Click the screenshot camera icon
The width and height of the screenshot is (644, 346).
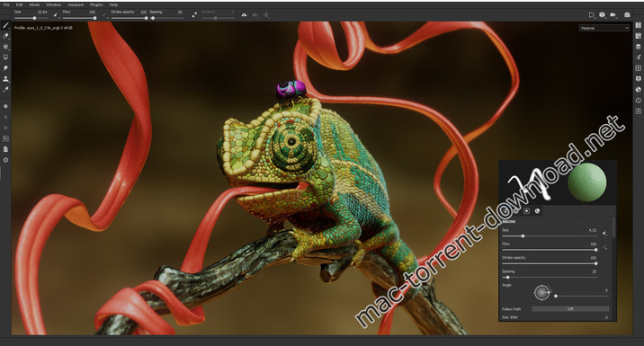627,14
